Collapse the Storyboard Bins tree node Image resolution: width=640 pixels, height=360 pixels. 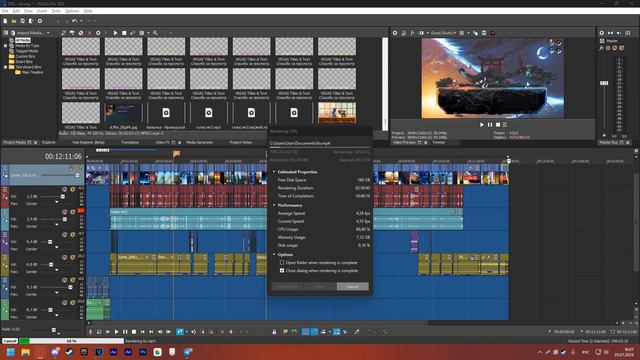(x=6, y=67)
